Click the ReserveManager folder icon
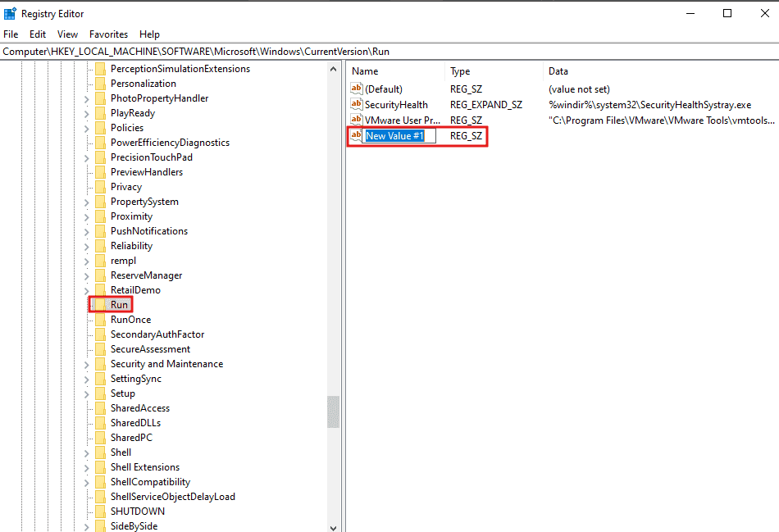 [x=100, y=275]
